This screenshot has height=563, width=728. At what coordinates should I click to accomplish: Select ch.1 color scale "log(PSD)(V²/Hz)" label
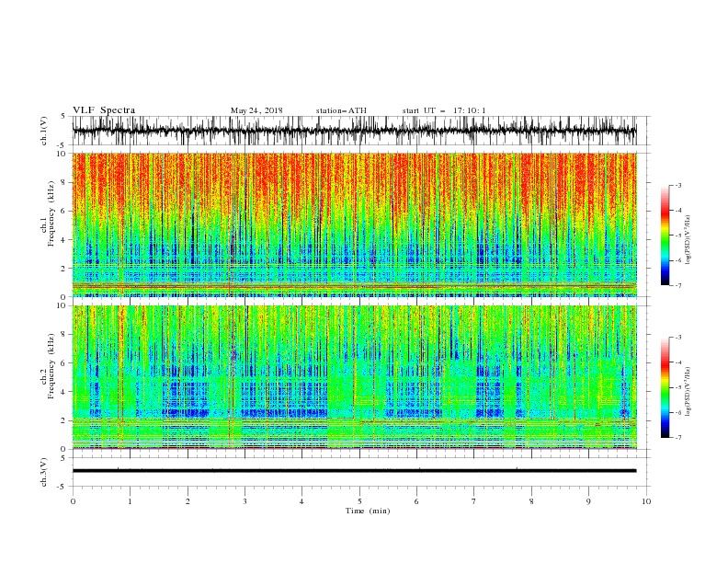(x=688, y=239)
